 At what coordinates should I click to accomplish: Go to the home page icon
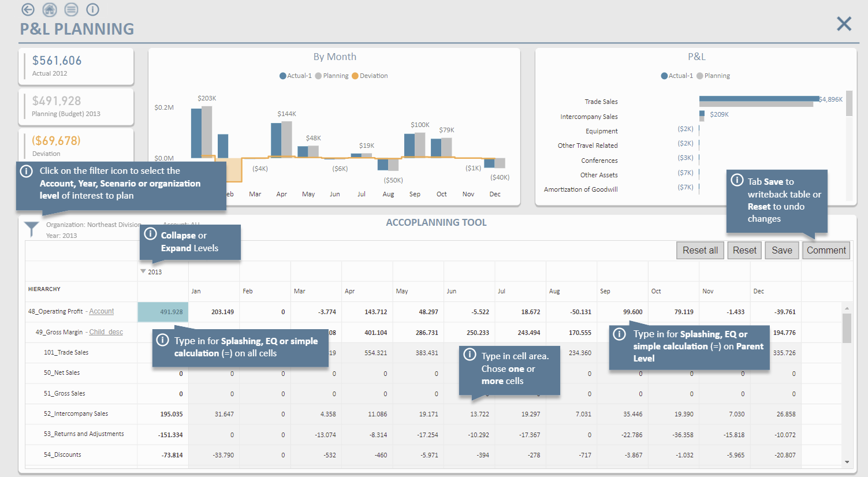(x=50, y=9)
